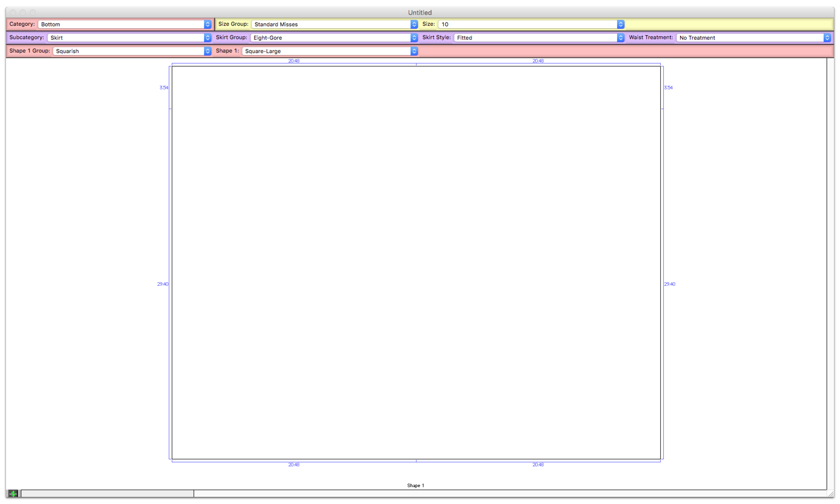Click the '20.48' dimension above the top-left half
Image resolution: width=840 pixels, height=504 pixels.
pyautogui.click(x=294, y=61)
